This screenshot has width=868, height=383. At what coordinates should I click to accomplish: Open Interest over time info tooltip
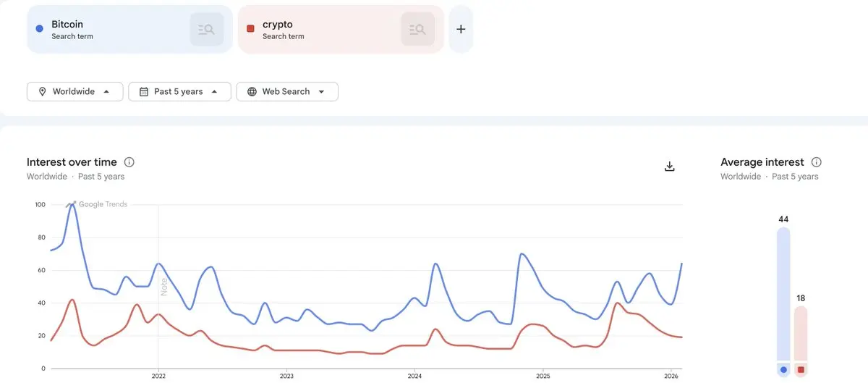(129, 162)
